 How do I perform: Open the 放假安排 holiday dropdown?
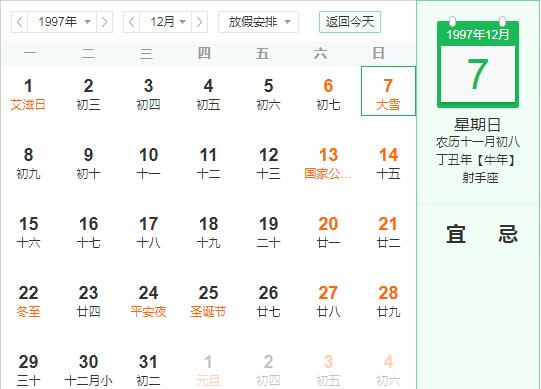[x=258, y=22]
